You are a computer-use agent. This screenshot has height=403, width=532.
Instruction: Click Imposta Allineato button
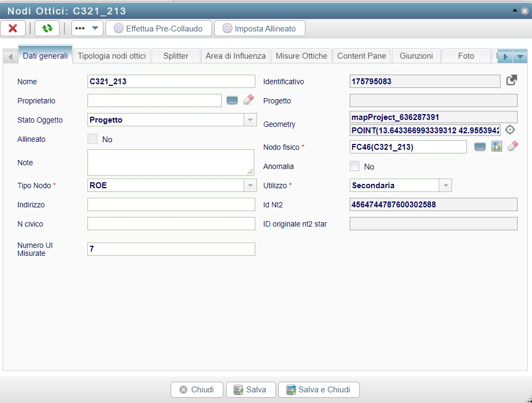coord(260,28)
